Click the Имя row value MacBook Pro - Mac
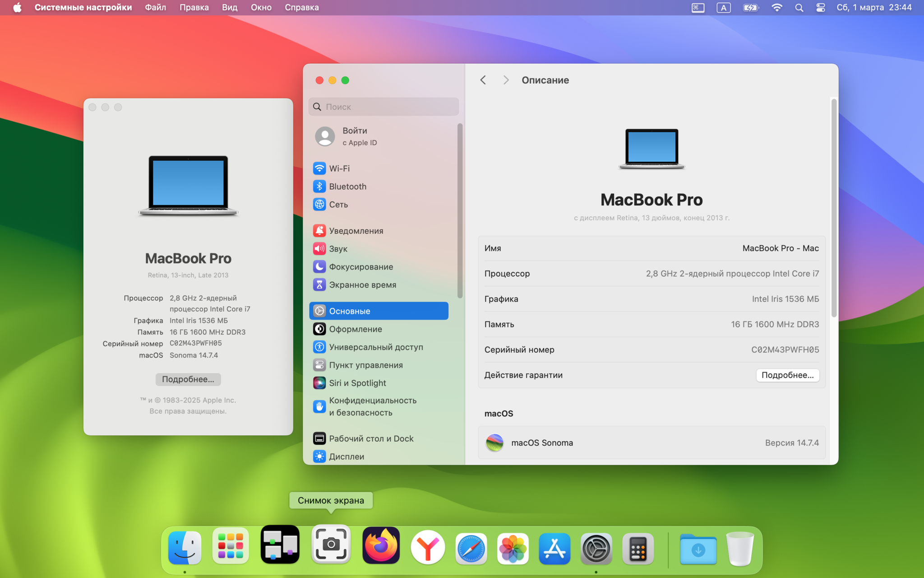Screen dimensions: 924x578 pyautogui.click(x=781, y=248)
